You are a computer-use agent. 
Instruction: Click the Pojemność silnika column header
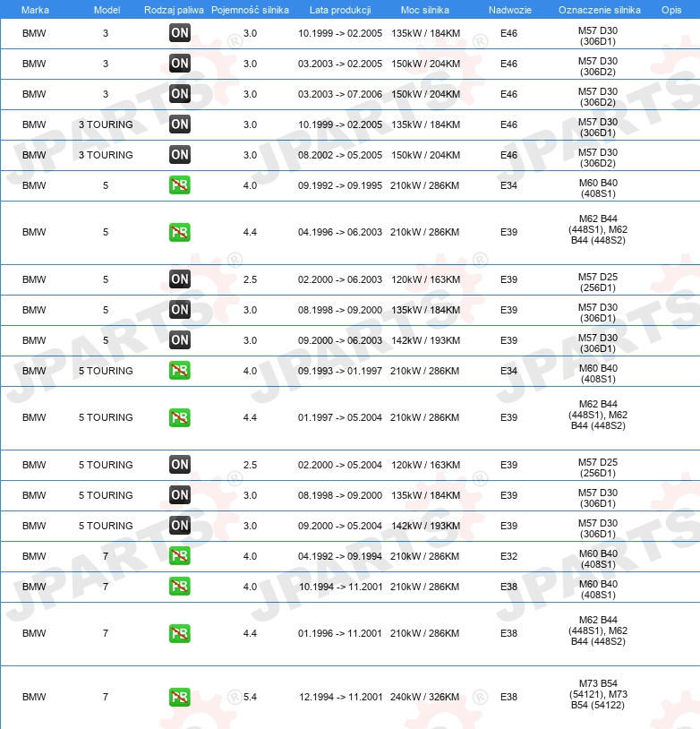250,10
